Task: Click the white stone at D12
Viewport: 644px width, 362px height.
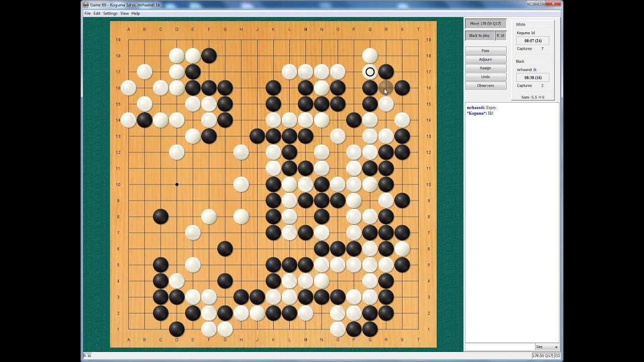Action: 177,152
